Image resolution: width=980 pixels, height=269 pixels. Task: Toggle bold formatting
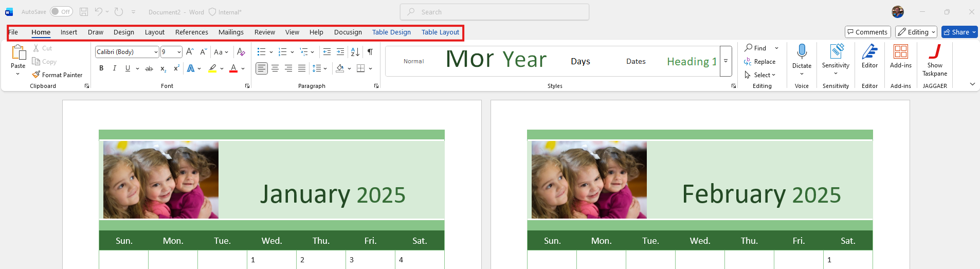101,68
